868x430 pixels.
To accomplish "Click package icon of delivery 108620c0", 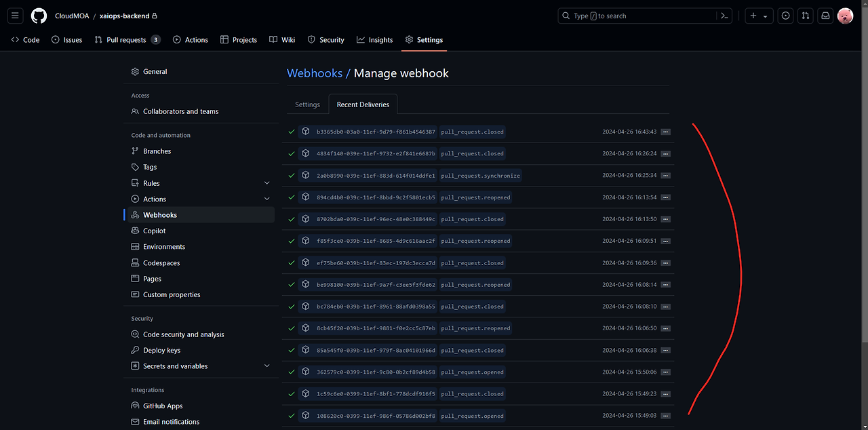I will [306, 415].
